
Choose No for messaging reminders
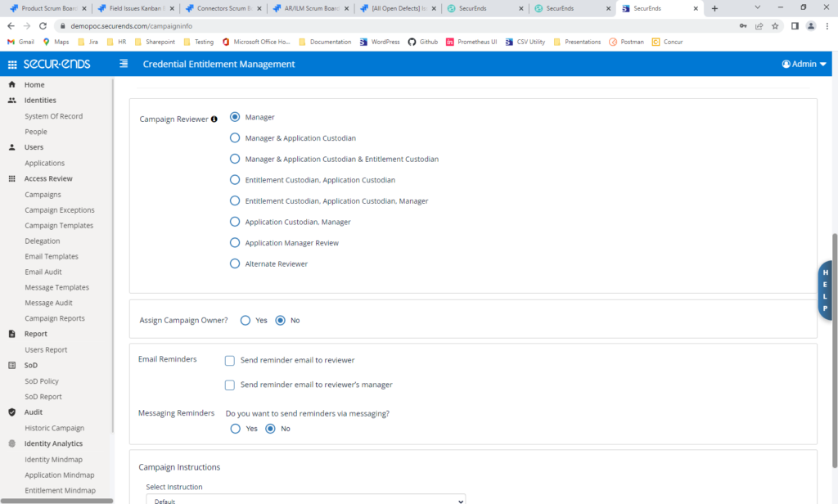coord(270,429)
